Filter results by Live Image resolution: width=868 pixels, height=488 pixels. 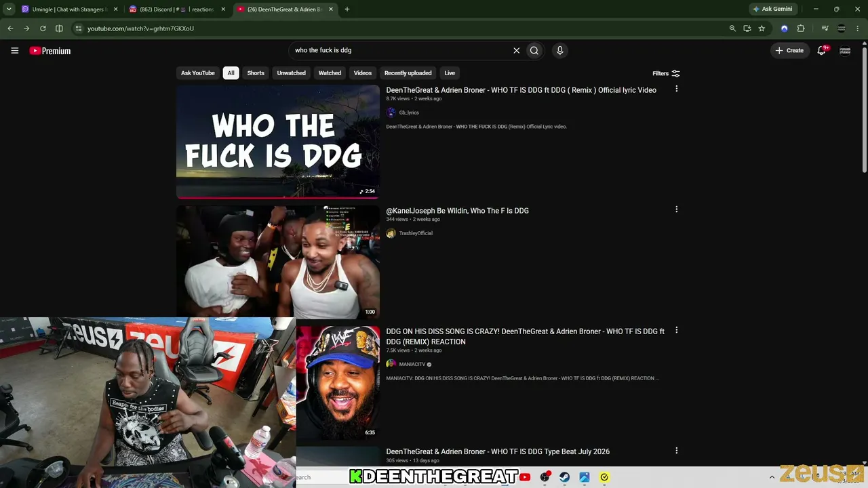tap(450, 73)
